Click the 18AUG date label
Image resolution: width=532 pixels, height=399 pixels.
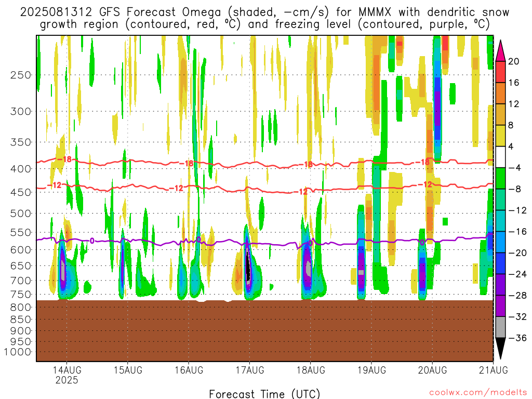[311, 370]
